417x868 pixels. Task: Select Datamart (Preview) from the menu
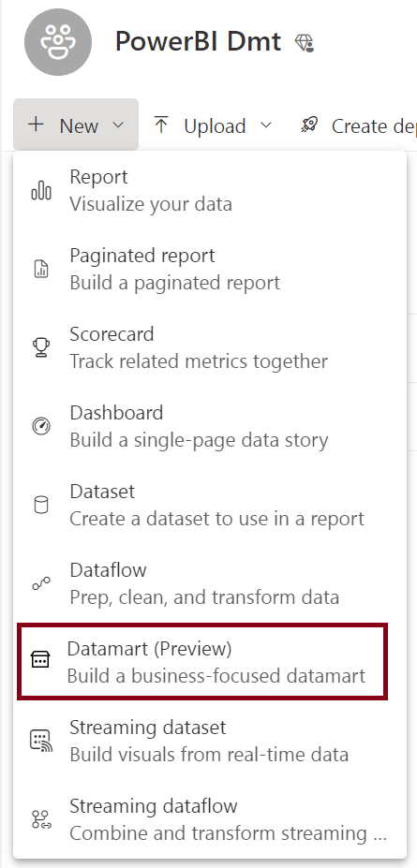click(202, 661)
